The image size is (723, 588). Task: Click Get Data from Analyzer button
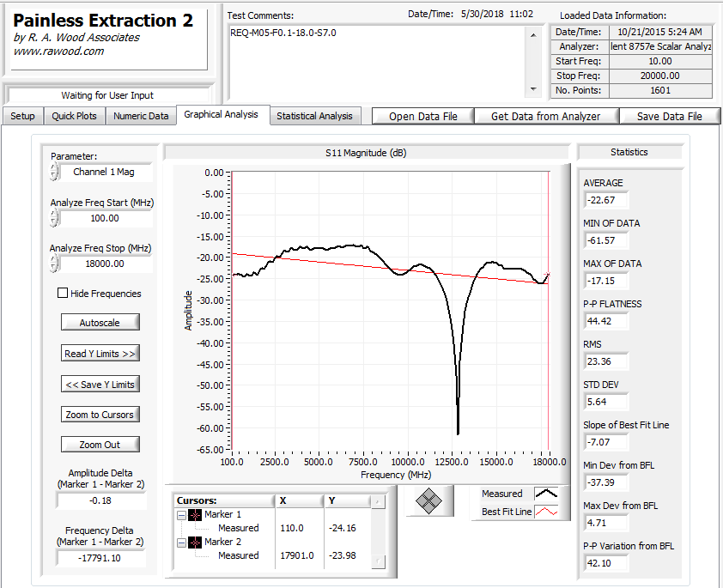tap(546, 116)
